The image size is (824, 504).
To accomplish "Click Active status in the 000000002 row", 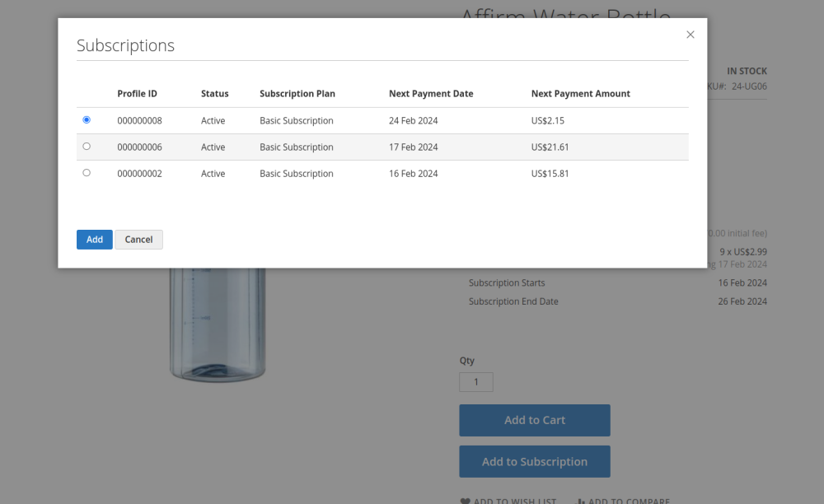I will tap(213, 173).
